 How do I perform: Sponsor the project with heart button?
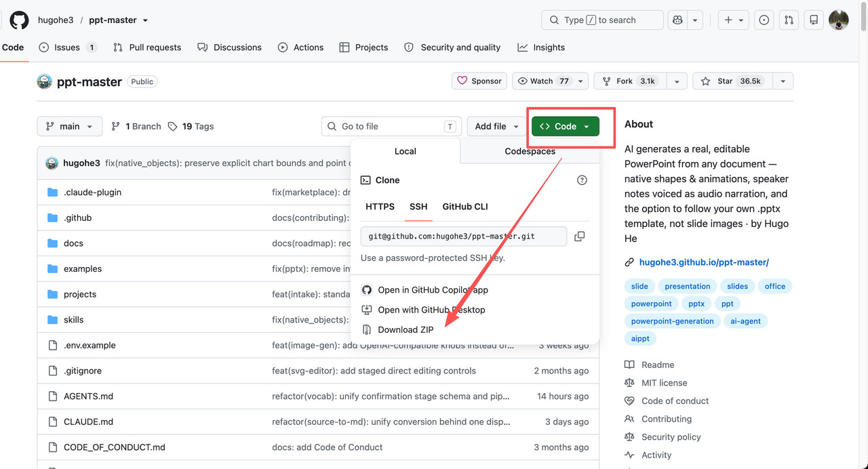(x=479, y=81)
